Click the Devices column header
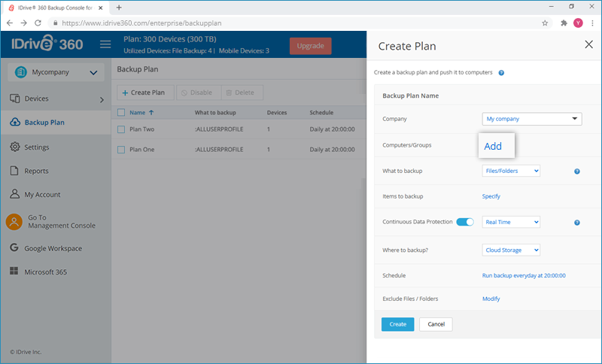This screenshot has height=364, width=602. click(x=277, y=112)
